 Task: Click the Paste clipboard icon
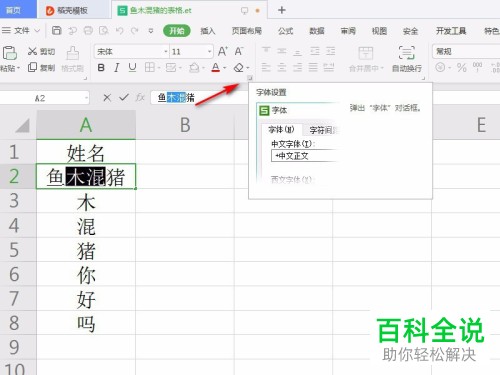point(10,53)
